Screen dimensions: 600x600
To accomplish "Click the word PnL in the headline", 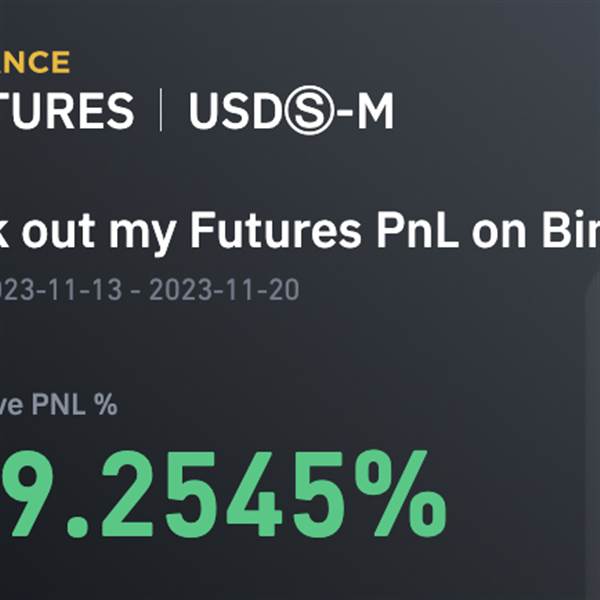I will pyautogui.click(x=418, y=230).
